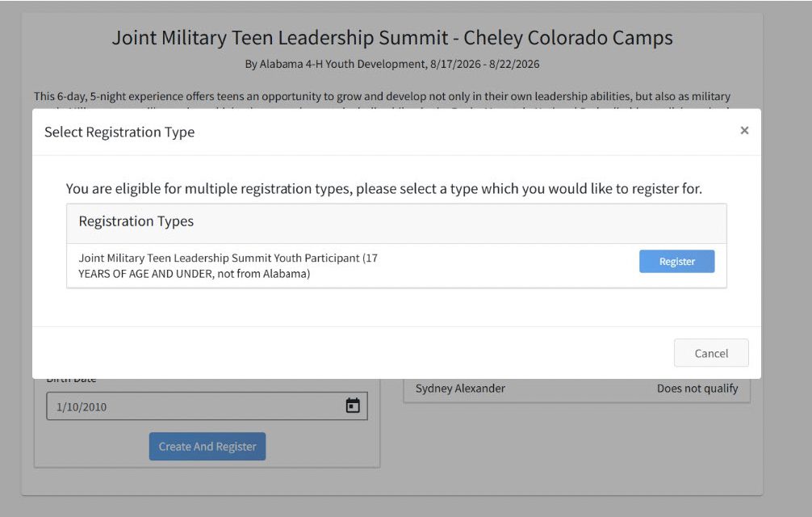Click the Select Registration Type dialog header

click(119, 132)
